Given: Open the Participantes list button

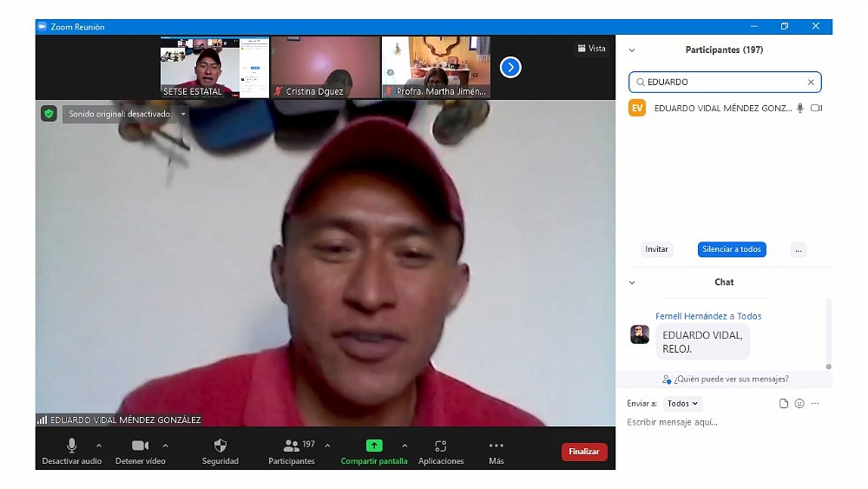Looking at the screenshot, I should [x=292, y=450].
